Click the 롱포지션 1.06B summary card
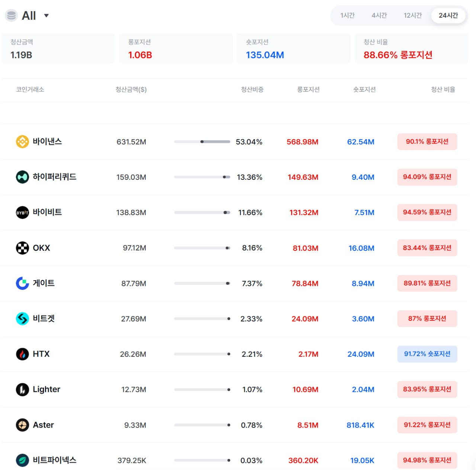476x470 pixels. (x=176, y=48)
